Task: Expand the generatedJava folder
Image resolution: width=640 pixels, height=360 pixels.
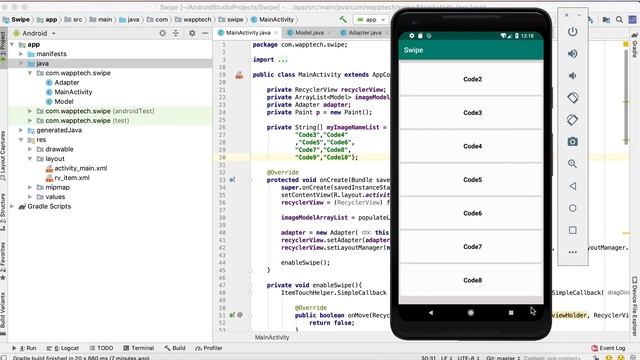Action: tap(21, 130)
